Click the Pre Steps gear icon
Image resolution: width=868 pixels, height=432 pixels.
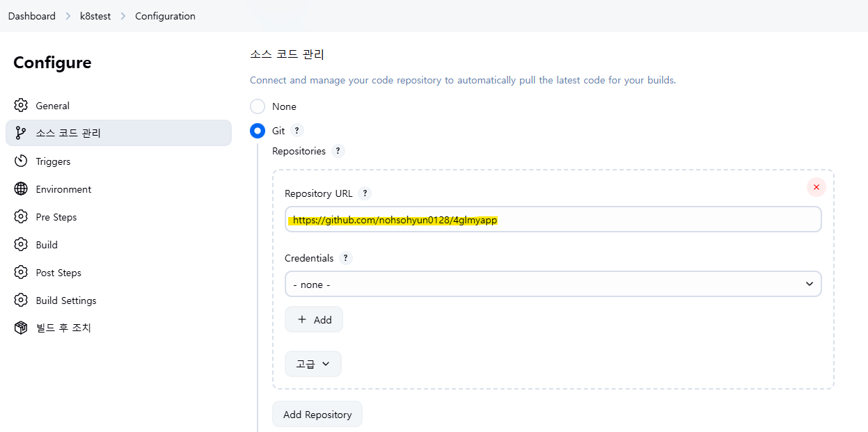pos(21,217)
